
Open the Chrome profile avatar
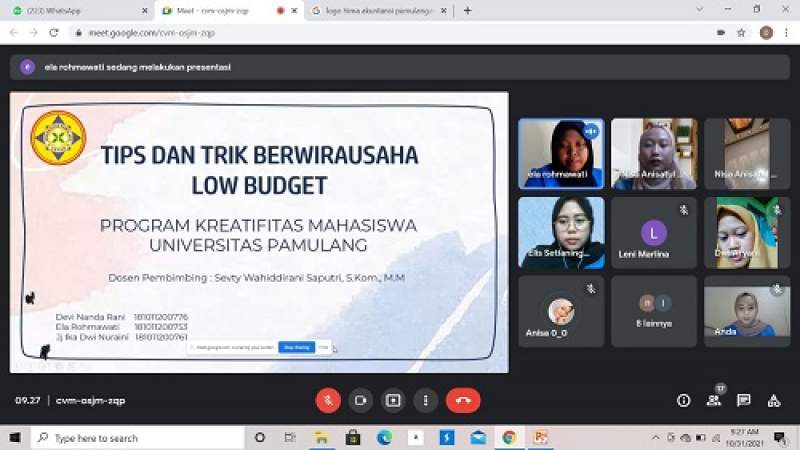click(x=766, y=33)
